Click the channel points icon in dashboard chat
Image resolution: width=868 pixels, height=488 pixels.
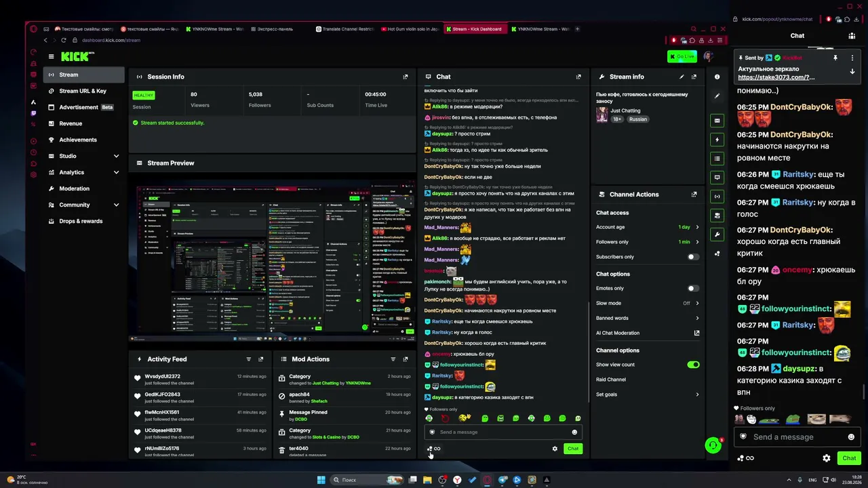(x=433, y=449)
